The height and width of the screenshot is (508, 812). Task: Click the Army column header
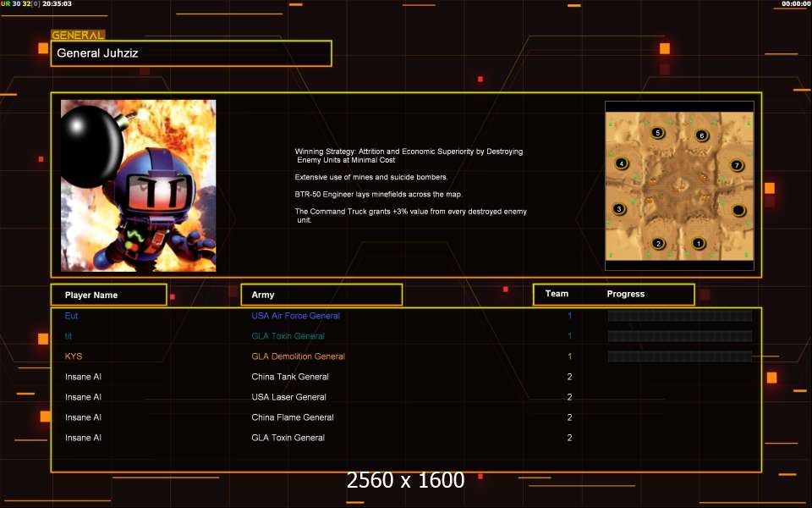pos(321,295)
